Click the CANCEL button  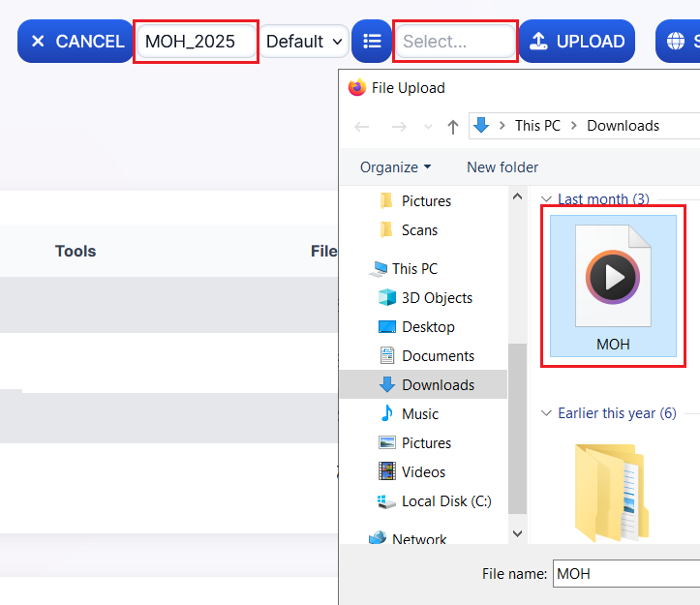click(76, 42)
